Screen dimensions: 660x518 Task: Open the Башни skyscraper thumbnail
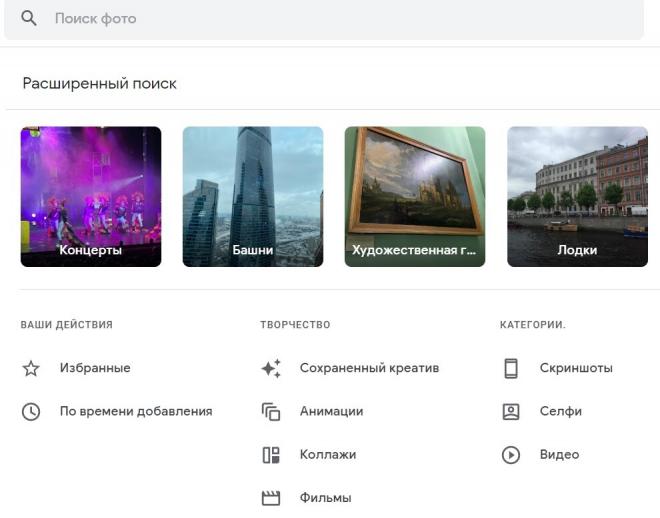[253, 197]
